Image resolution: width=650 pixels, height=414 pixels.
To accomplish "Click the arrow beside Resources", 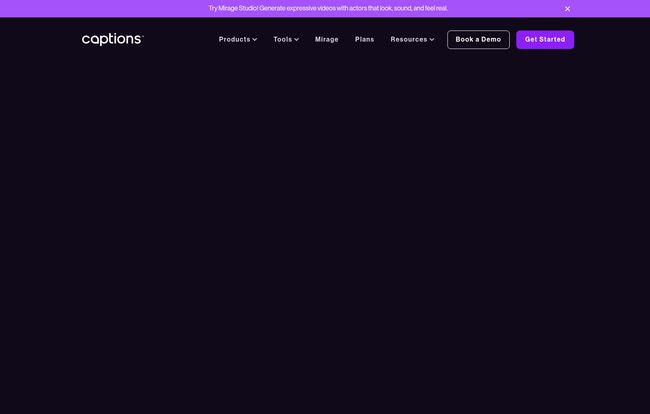I will [432, 40].
